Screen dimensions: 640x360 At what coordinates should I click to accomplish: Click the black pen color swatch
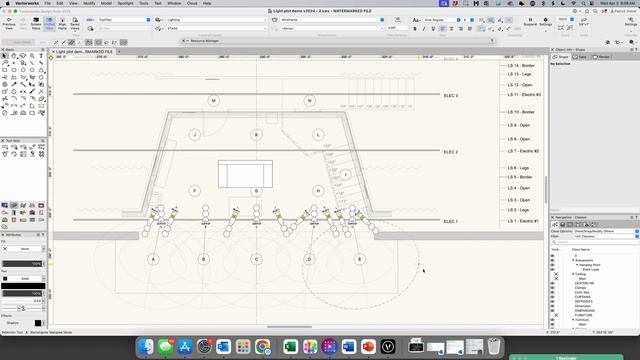(23, 286)
